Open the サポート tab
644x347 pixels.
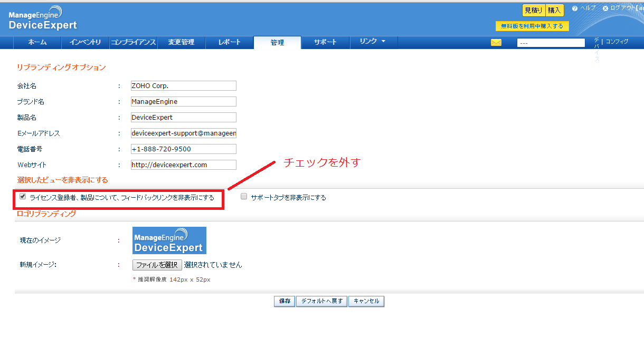325,42
